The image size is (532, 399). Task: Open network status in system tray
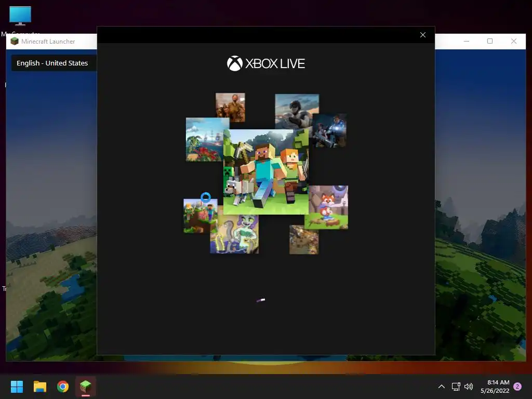(x=456, y=387)
